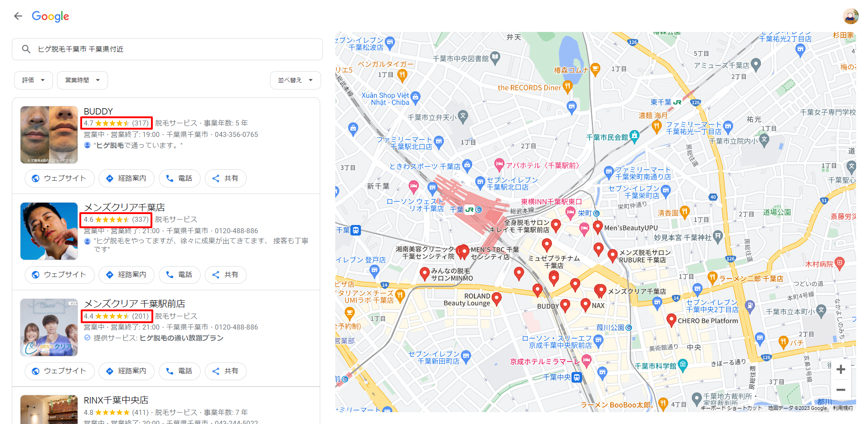
Task: Click the ラーメン二郎 千葉店 marker
Action: (x=712, y=277)
